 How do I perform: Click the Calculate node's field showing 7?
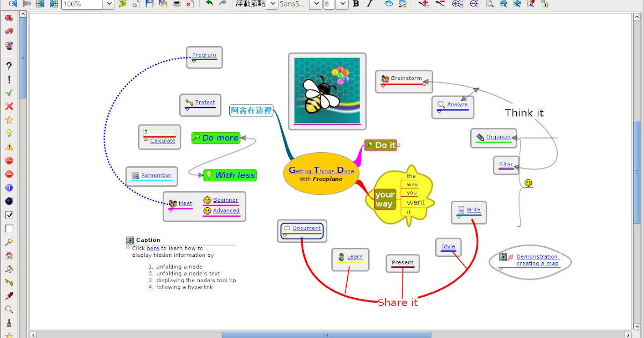[160, 133]
